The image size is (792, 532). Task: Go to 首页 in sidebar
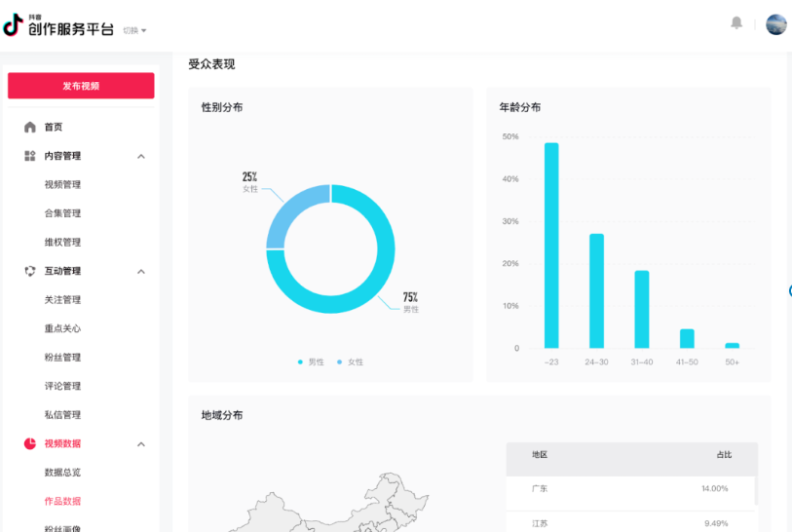point(53,127)
